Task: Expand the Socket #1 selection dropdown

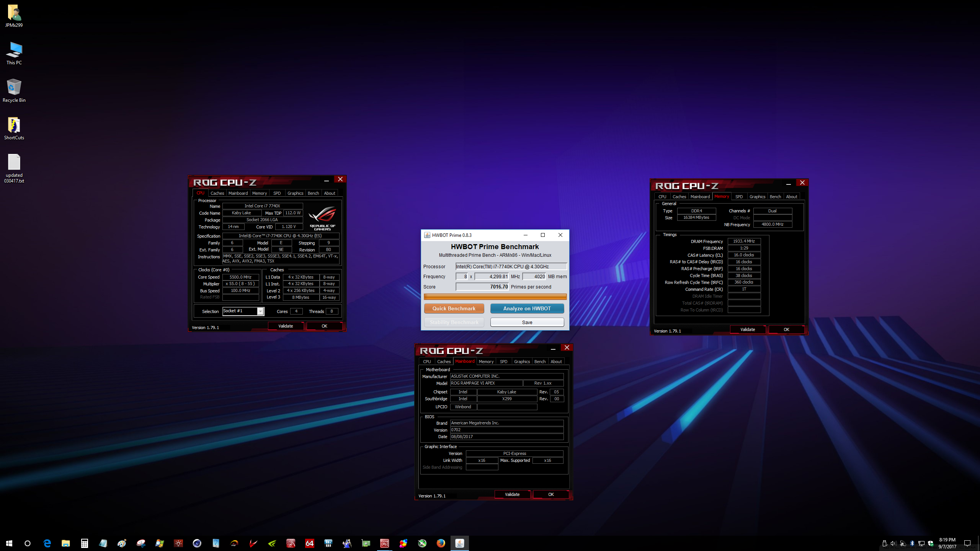Action: tap(260, 311)
